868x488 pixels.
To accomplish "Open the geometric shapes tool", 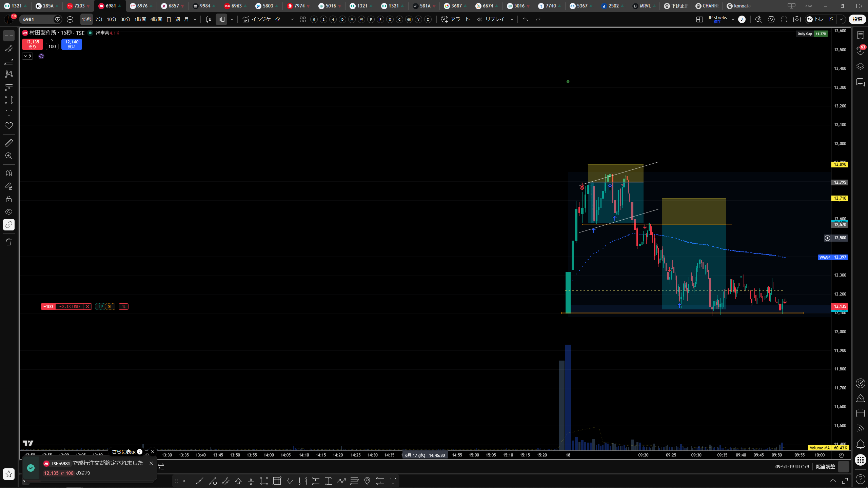I will point(9,100).
